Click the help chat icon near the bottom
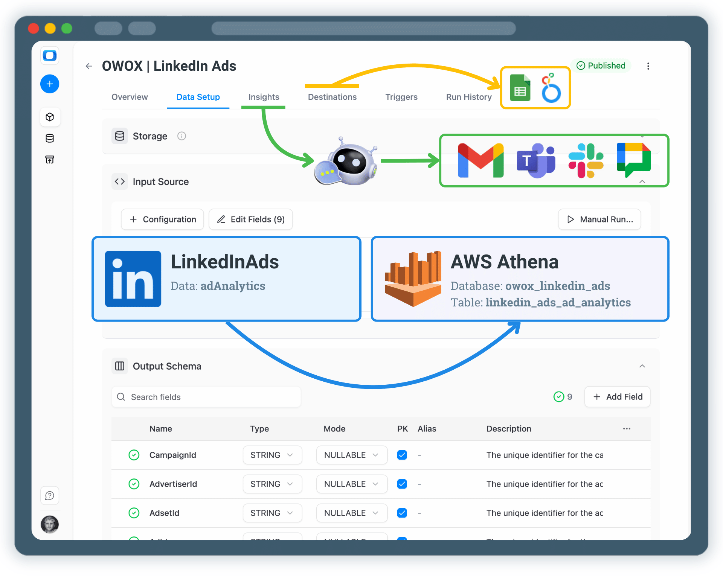Screen dimensions: 723x588 [50, 495]
